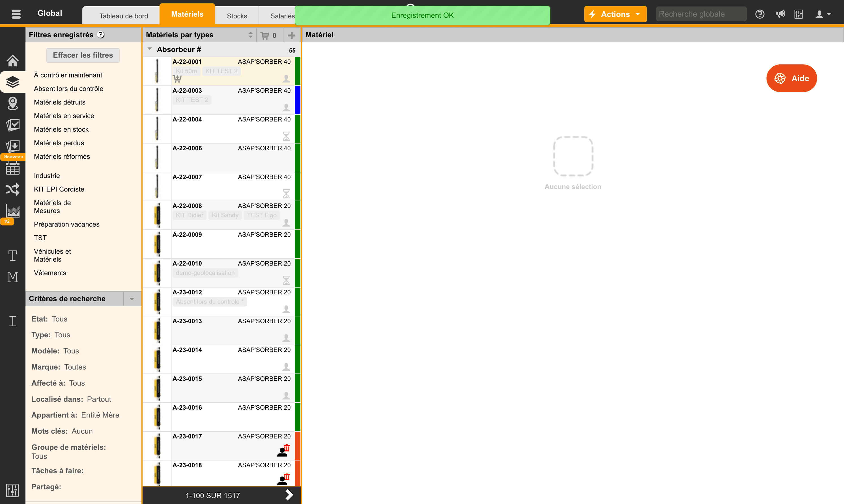Toggle the Matériels par types sort selector
844x504 pixels.
point(251,35)
